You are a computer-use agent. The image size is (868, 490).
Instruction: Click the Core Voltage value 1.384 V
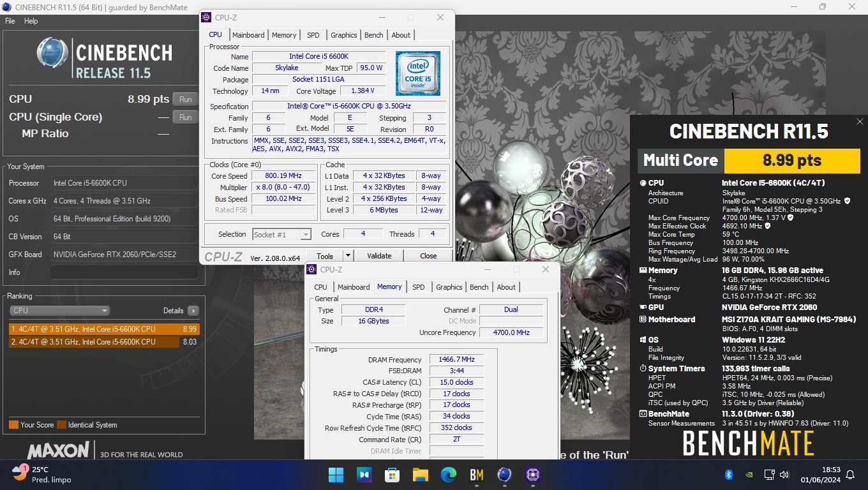(362, 91)
